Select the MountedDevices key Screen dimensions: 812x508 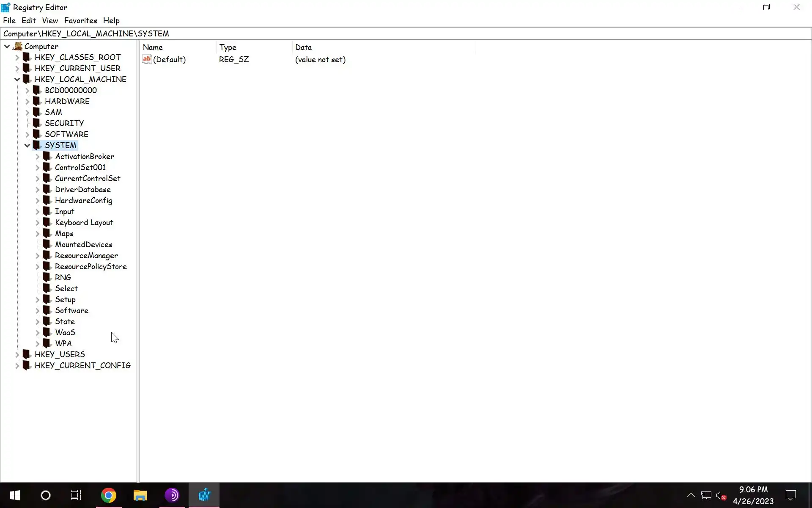[83, 245]
